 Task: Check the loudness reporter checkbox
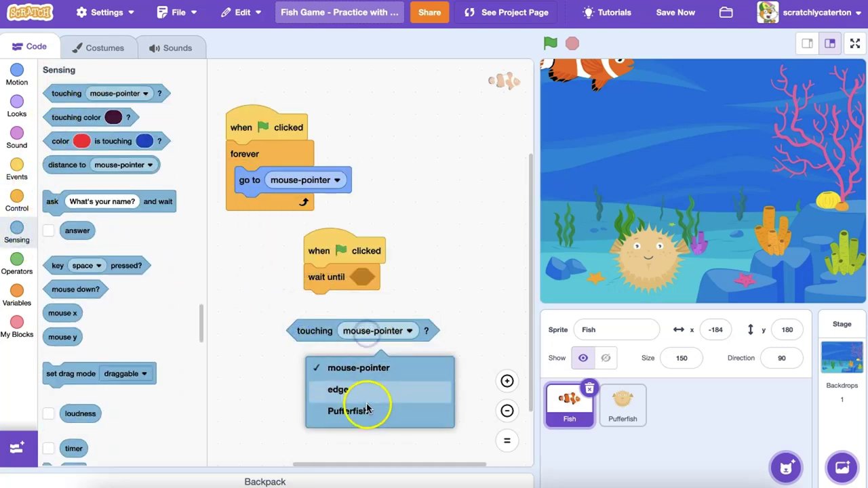coord(48,413)
